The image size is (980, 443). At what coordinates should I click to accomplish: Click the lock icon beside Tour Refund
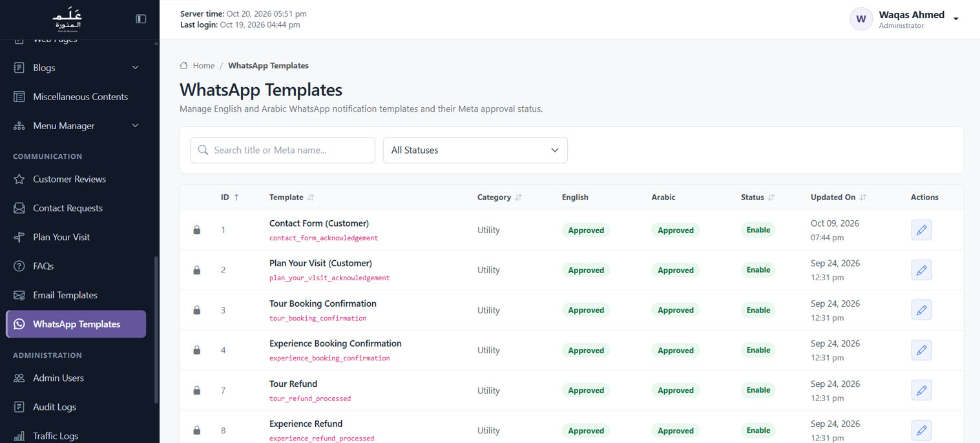coord(197,390)
